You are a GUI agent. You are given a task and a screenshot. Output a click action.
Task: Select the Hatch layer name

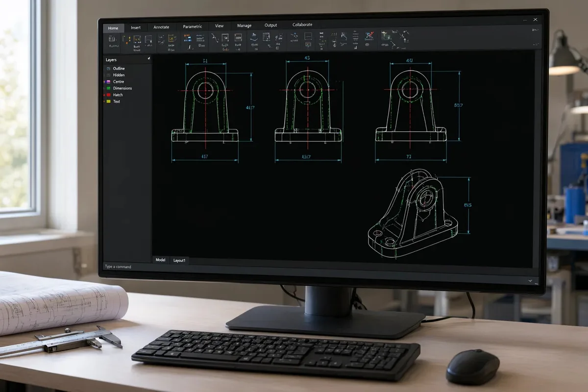118,95
